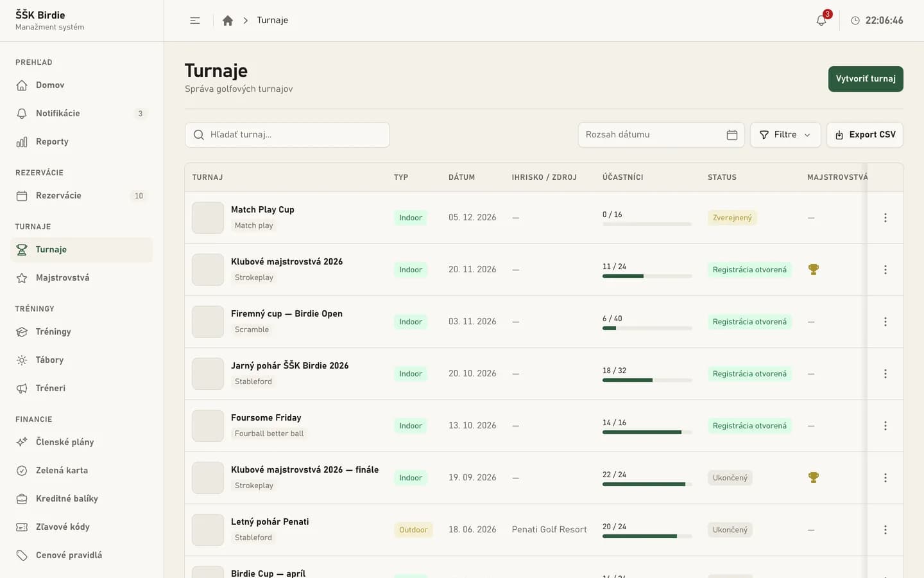The image size is (924, 578).
Task: Open Cenové pravidlá page
Action: [x=81, y=556]
